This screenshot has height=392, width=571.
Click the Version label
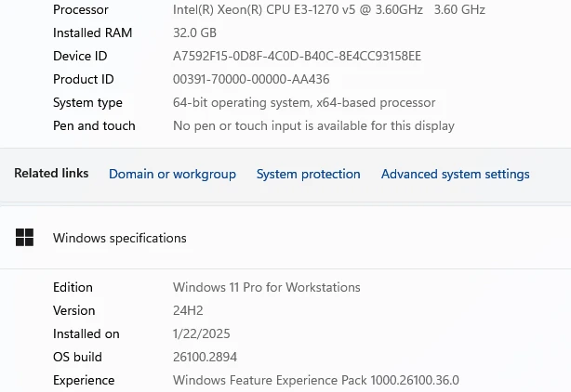pos(73,310)
